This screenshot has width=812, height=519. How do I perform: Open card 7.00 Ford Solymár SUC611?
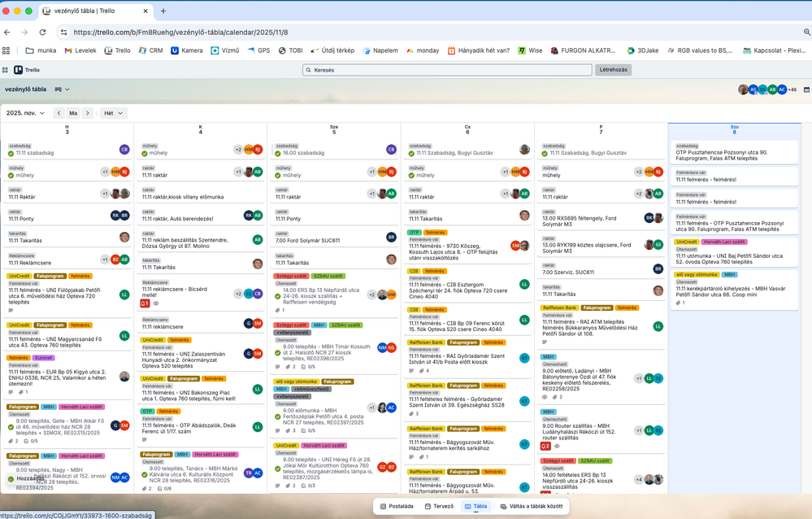click(x=335, y=238)
